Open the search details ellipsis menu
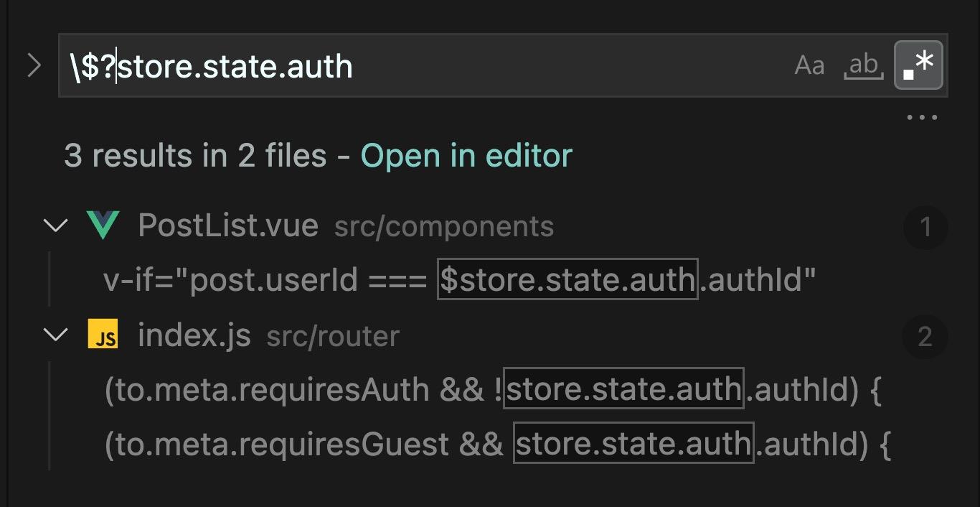980x507 pixels. click(x=922, y=118)
